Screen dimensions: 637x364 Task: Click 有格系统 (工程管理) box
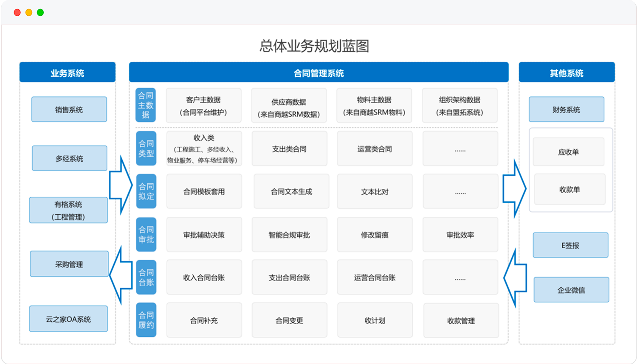coord(68,210)
